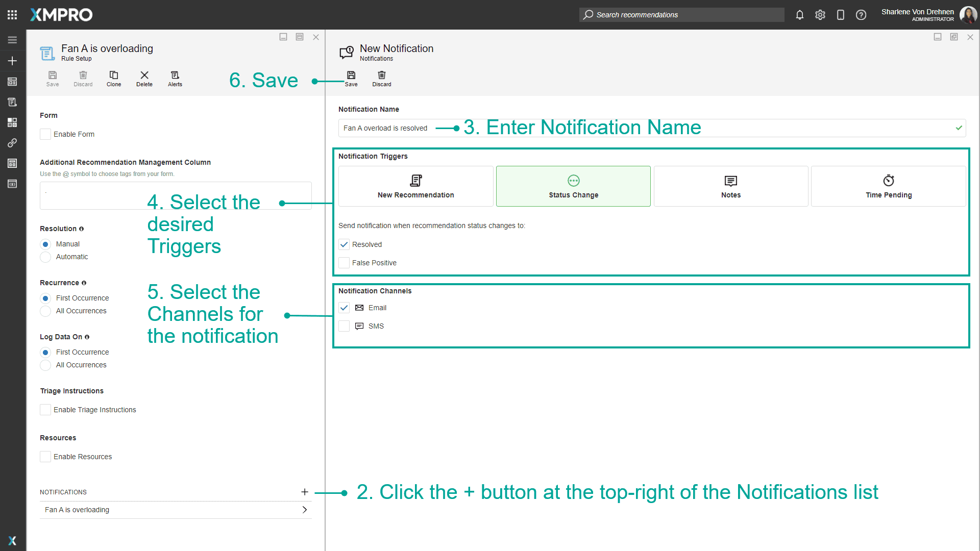Tick the Enable Form checkbox
The width and height of the screenshot is (980, 551).
(x=45, y=134)
